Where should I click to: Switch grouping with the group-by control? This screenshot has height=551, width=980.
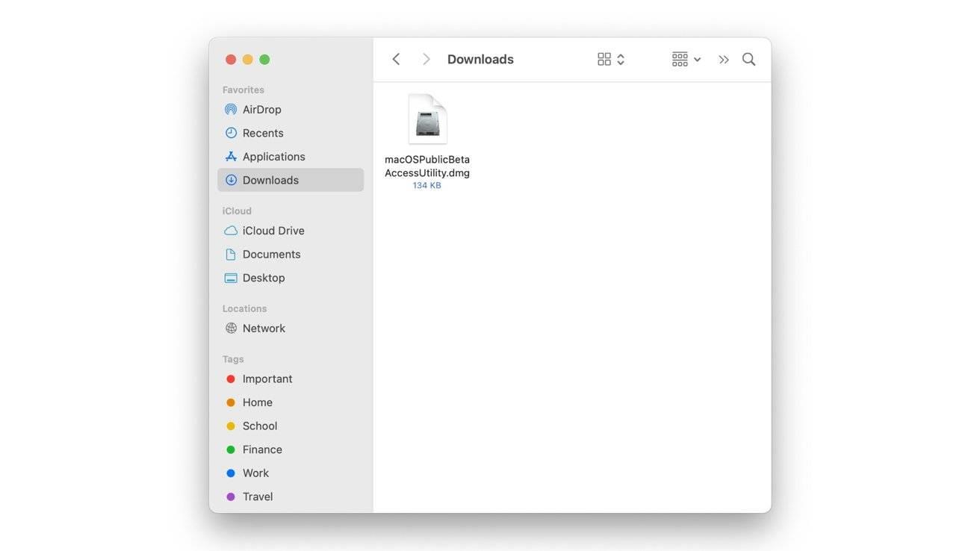click(678, 58)
